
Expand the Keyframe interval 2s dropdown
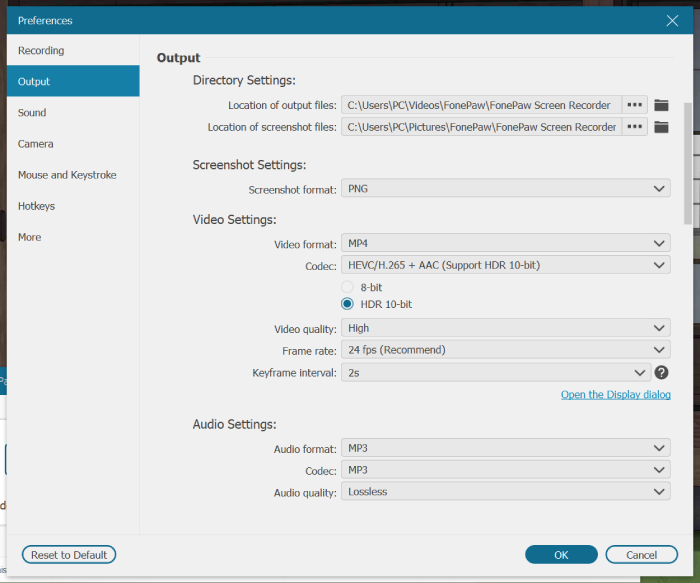pyautogui.click(x=496, y=372)
